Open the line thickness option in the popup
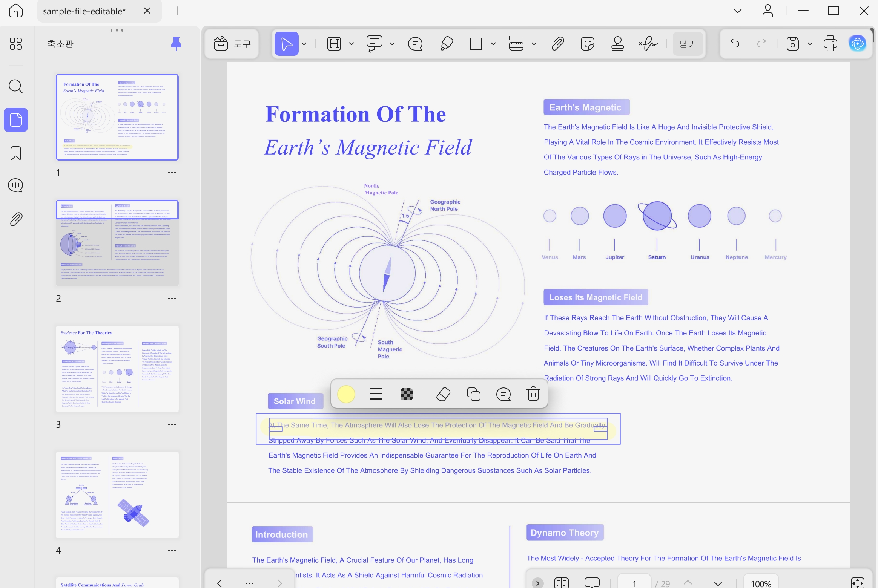The height and width of the screenshot is (588, 878). 376,394
